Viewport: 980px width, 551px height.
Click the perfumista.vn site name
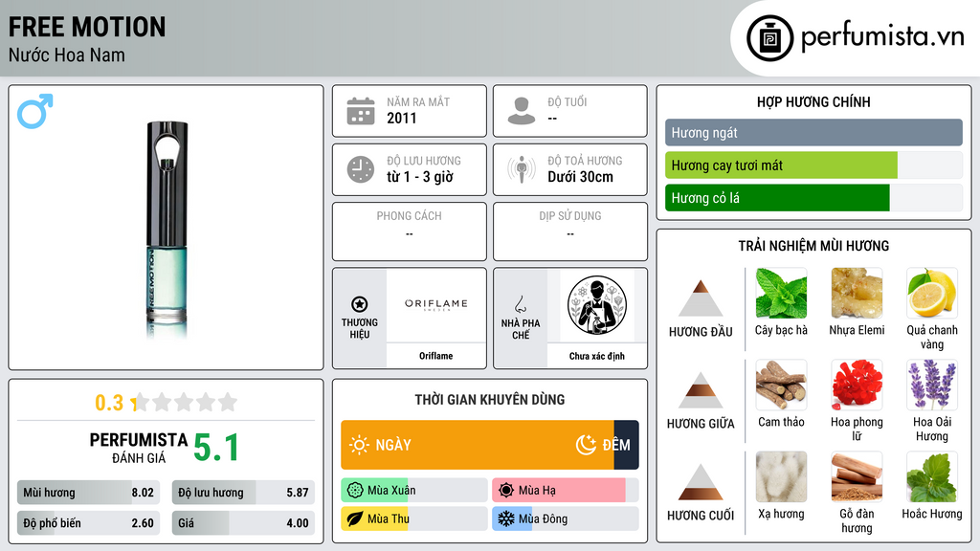[882, 37]
